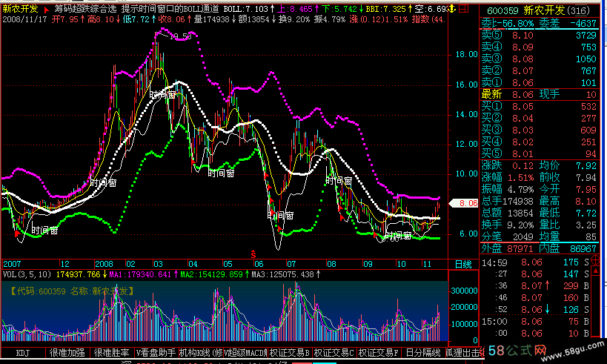Screen dimensions: 607x364
Task: Click the 买① 8.05 bid row
Action: click(539, 107)
